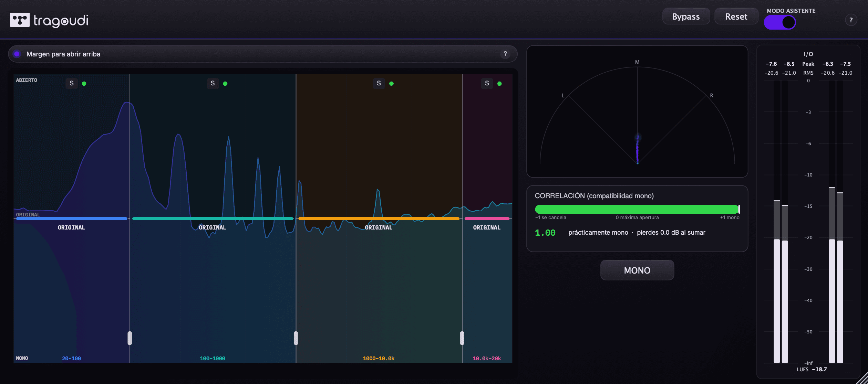Image resolution: width=868 pixels, height=384 pixels.
Task: Solo the 1000-10.0k band
Action: (x=379, y=83)
